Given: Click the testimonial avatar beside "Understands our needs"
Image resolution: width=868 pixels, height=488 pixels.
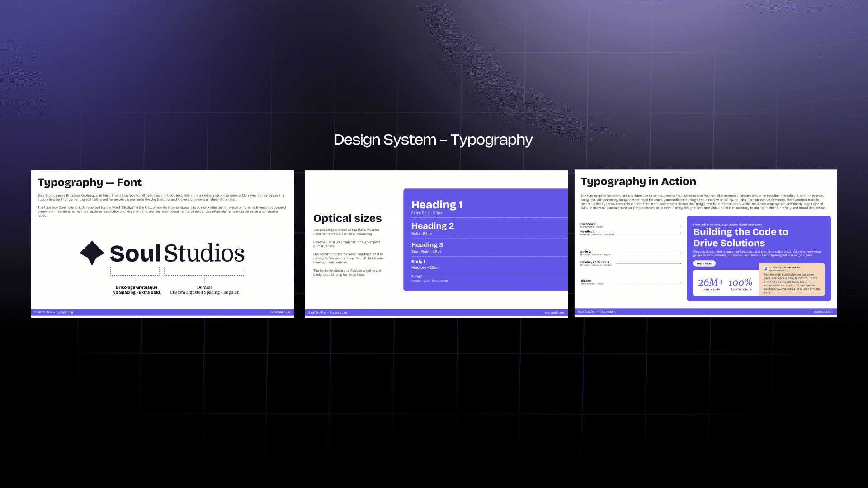Looking at the screenshot, I should pyautogui.click(x=766, y=268).
